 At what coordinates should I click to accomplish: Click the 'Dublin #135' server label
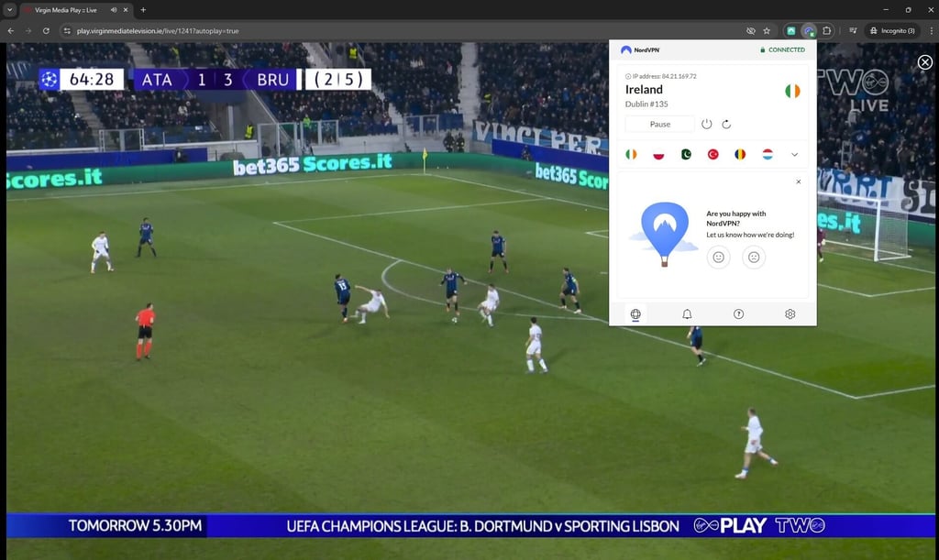[646, 104]
